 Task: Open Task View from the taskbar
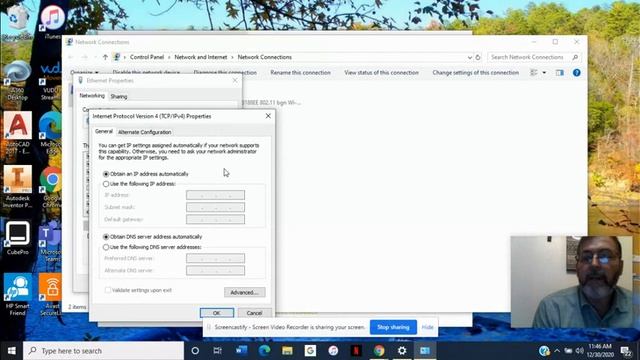tap(218, 351)
